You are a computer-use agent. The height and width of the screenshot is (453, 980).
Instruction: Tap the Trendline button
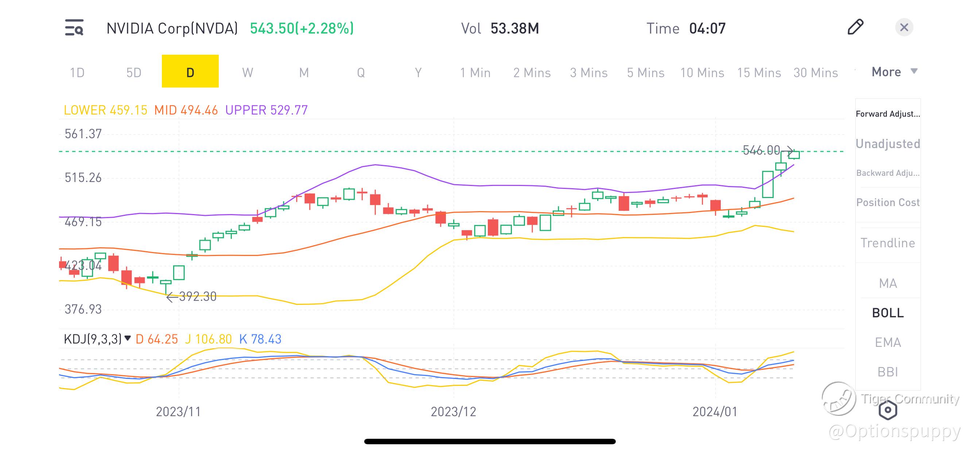(887, 243)
